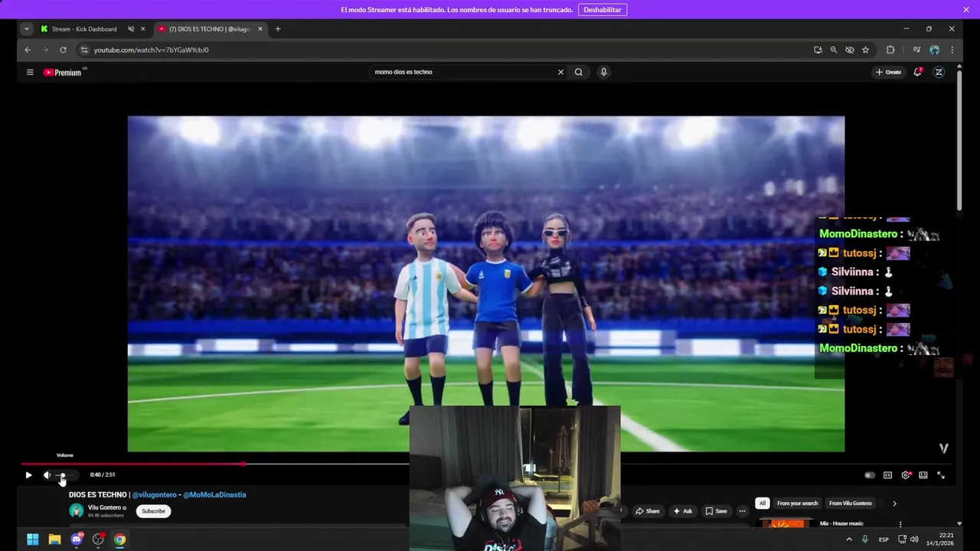This screenshot has height=551, width=980.
Task: Open the Create button
Action: click(x=889, y=72)
